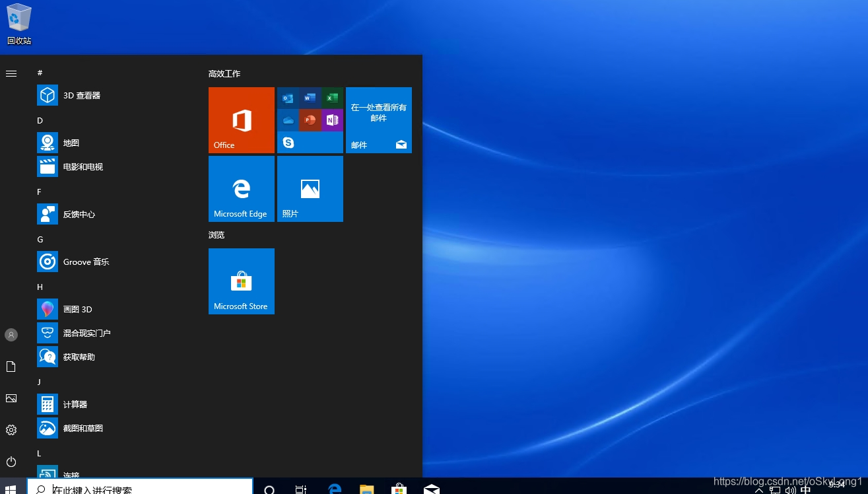Screen dimensions: 868x494
Task: Open the Microsoft Edge tile
Action: (242, 189)
